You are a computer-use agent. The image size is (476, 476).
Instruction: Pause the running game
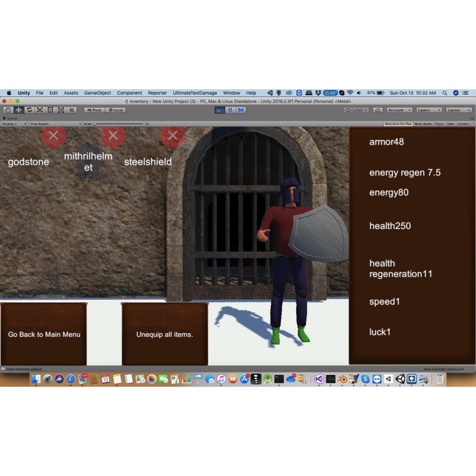[x=230, y=110]
